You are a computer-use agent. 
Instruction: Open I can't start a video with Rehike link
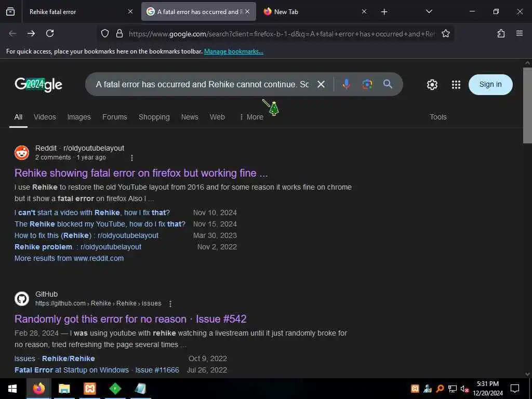click(x=92, y=212)
